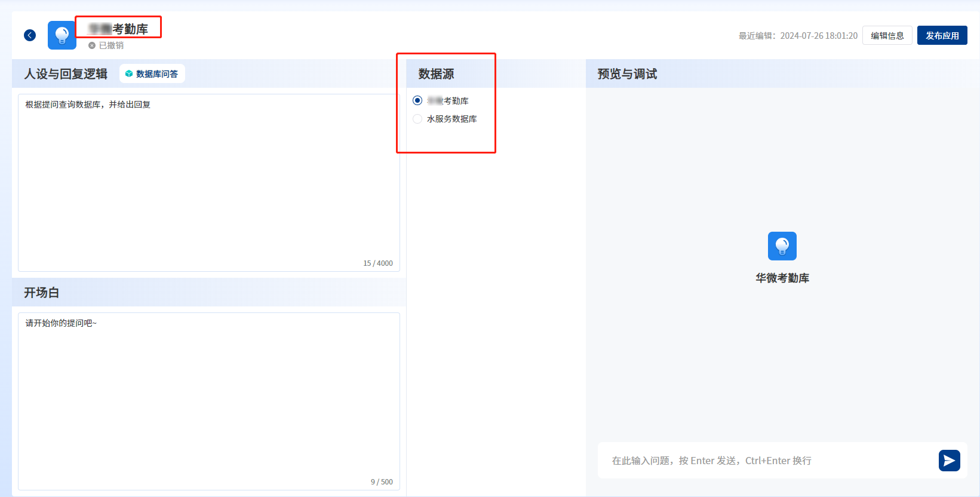Click the lightbulb app icon in header
This screenshot has height=497, width=980.
click(x=62, y=35)
